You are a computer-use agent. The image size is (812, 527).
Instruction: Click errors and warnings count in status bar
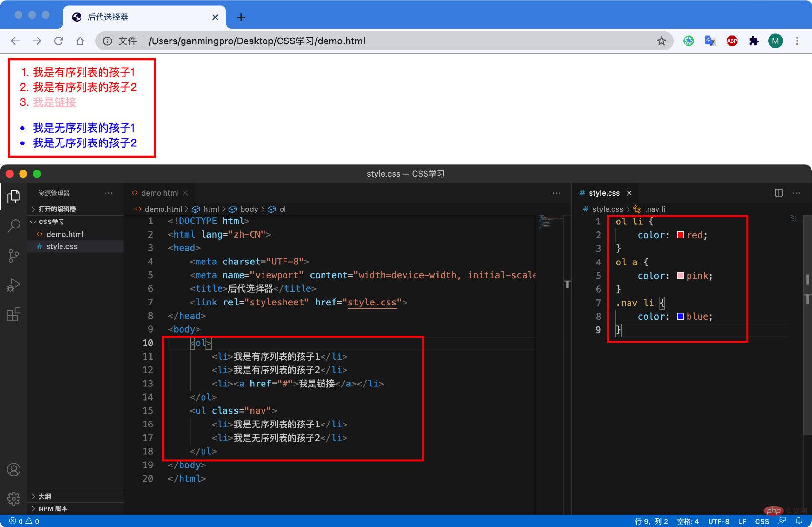[x=24, y=521]
